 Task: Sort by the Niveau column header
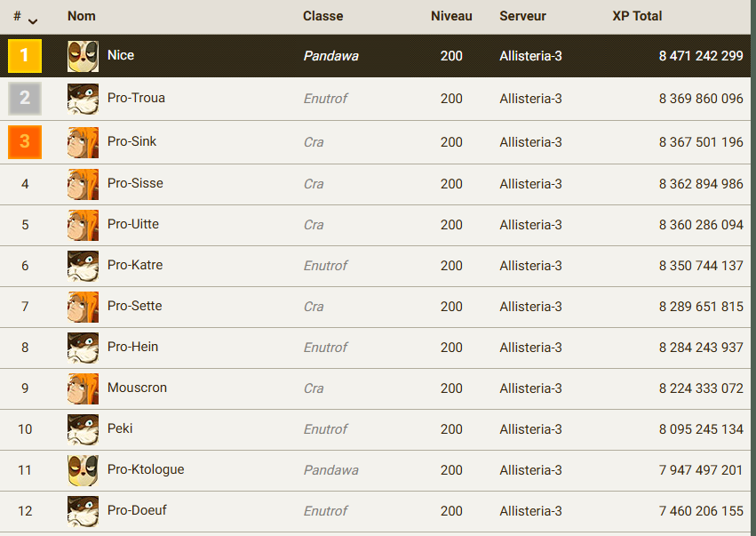click(x=451, y=16)
